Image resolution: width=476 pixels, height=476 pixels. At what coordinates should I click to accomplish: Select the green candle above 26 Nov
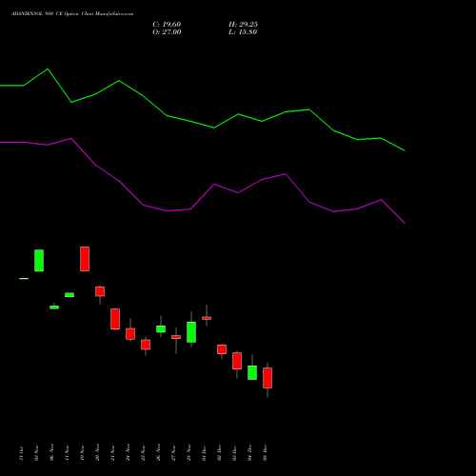[x=161, y=328]
